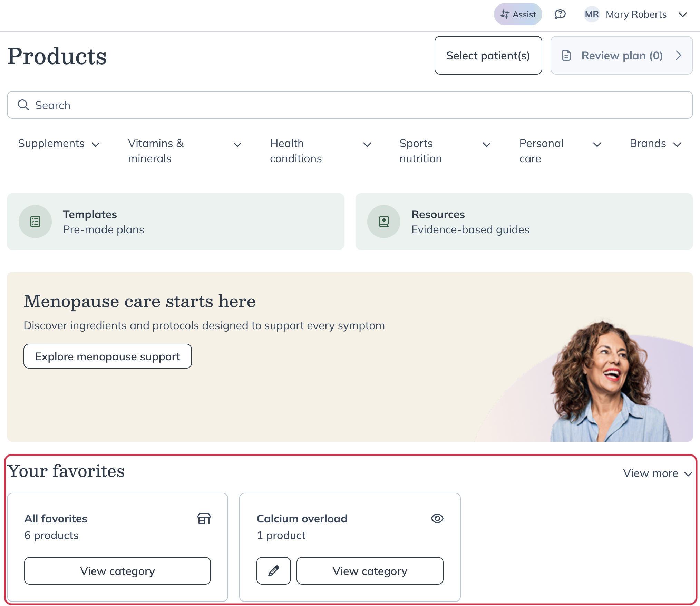
Task: Click the Select patient(s) button
Action: 488,55
